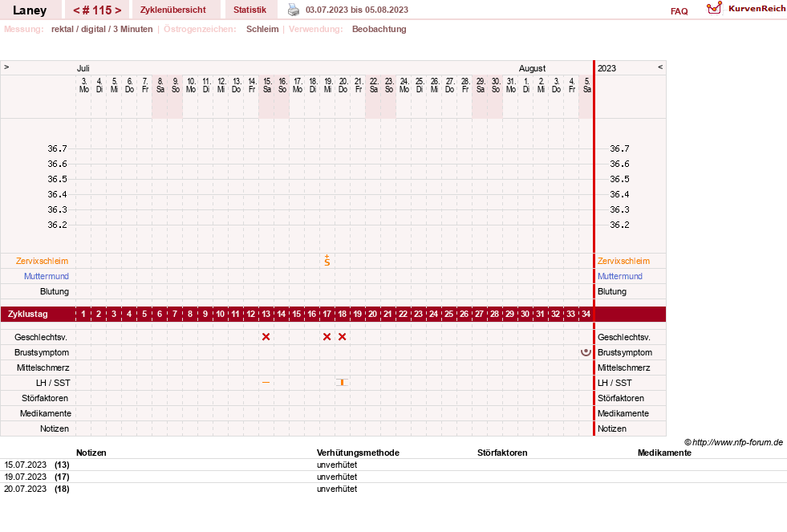
Task: Click the LH test marker on day 18
Action: [343, 383]
